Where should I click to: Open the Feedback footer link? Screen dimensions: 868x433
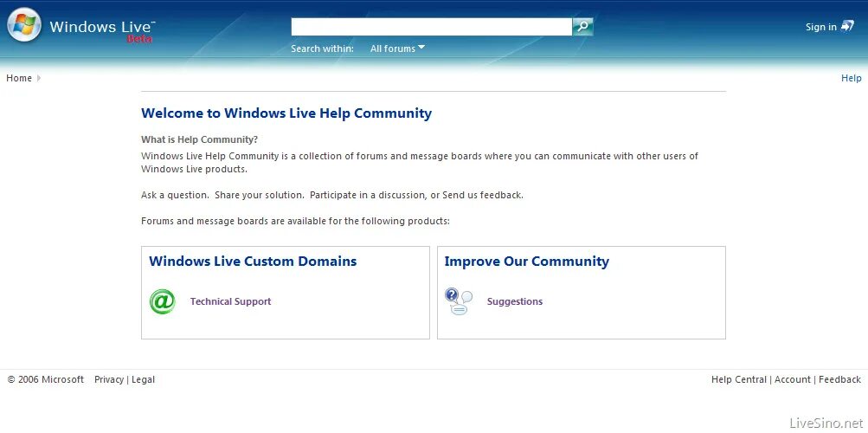(x=839, y=379)
